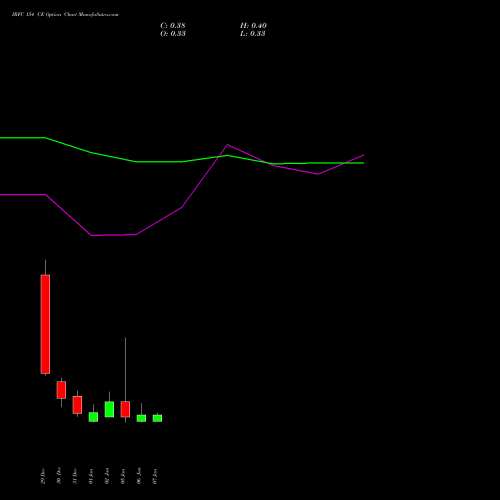Click the green candlestick for 06 Jan
Viewport: 500px width, 500px height.
[x=141, y=418]
